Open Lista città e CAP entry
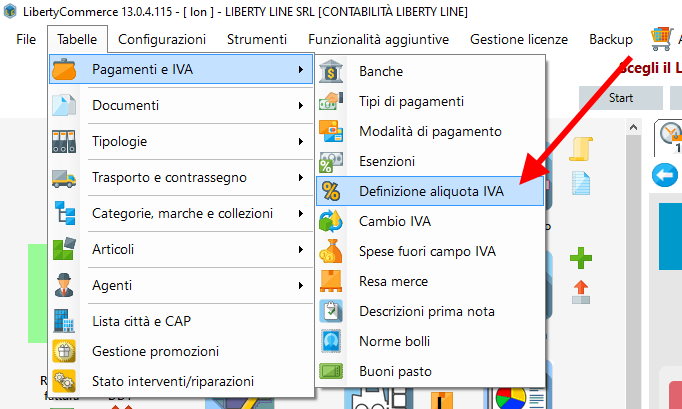The height and width of the screenshot is (409, 682). click(181, 321)
